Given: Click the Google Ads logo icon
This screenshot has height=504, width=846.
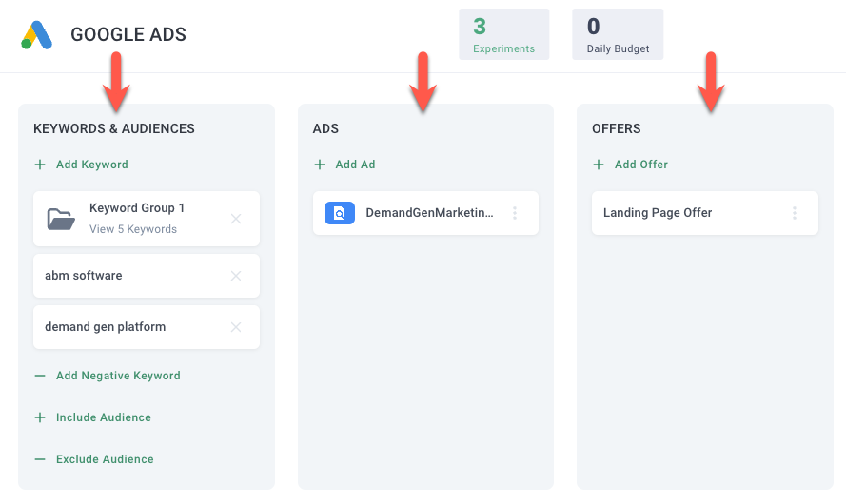Looking at the screenshot, I should point(37,35).
